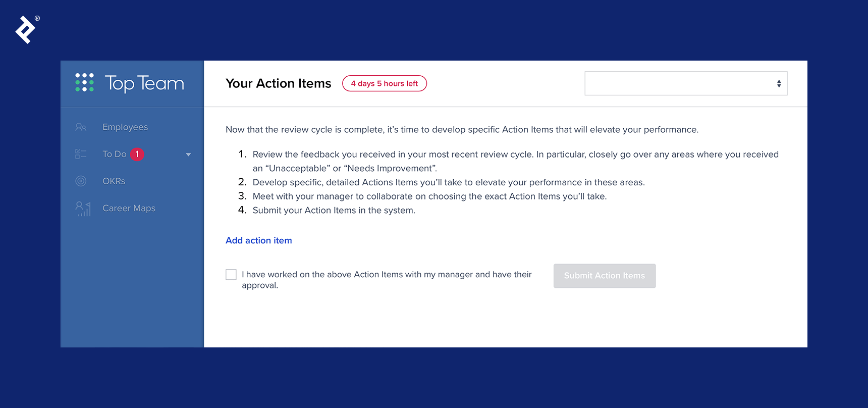868x408 pixels.
Task: Click the OKRs target icon
Action: [x=81, y=181]
